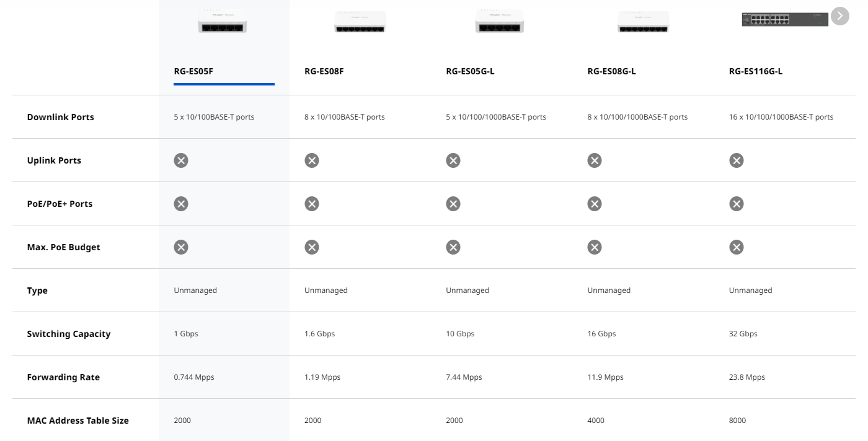Image resolution: width=868 pixels, height=441 pixels.
Task: Click the Type row label
Action: tap(37, 290)
